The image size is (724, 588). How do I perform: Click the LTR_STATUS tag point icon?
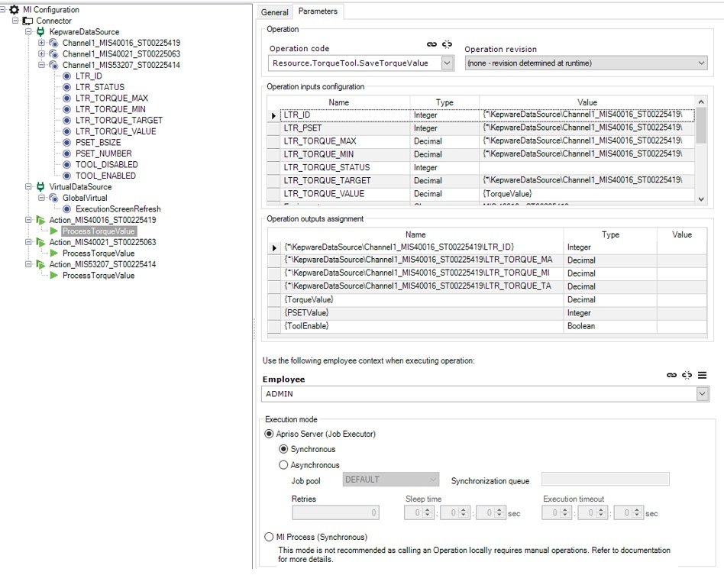coord(67,87)
